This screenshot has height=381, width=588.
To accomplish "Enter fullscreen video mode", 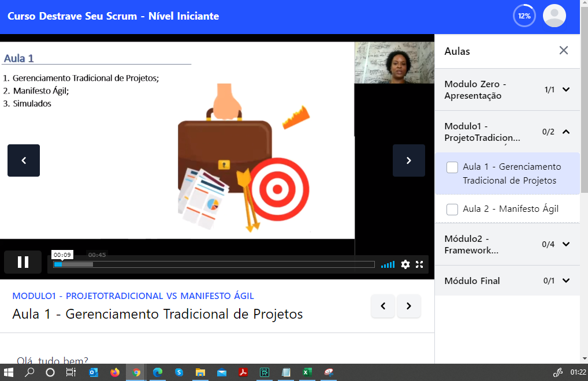I will click(x=420, y=264).
